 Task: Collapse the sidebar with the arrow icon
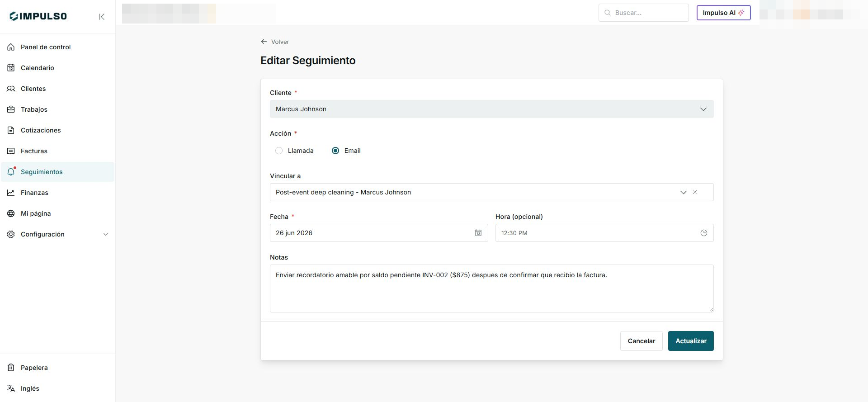click(102, 17)
